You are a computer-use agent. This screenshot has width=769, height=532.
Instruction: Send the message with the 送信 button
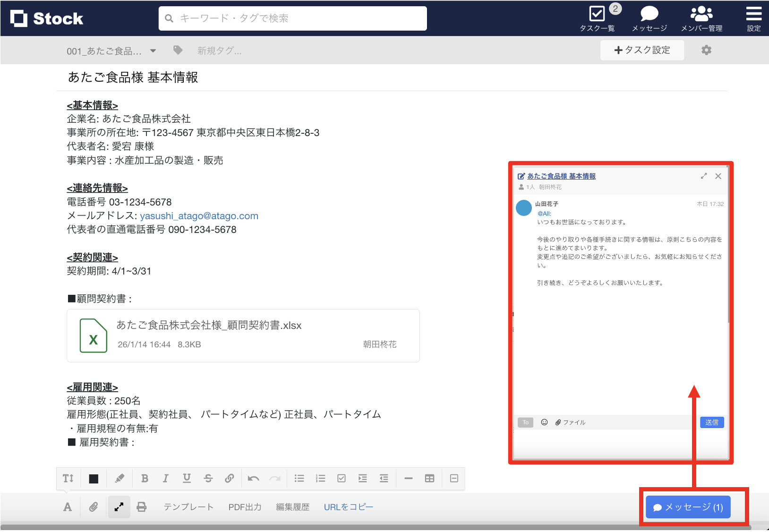tap(712, 422)
